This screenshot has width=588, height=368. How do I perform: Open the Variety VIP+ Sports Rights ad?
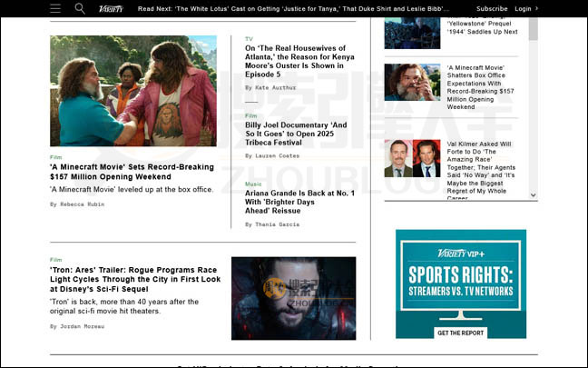[461, 283]
